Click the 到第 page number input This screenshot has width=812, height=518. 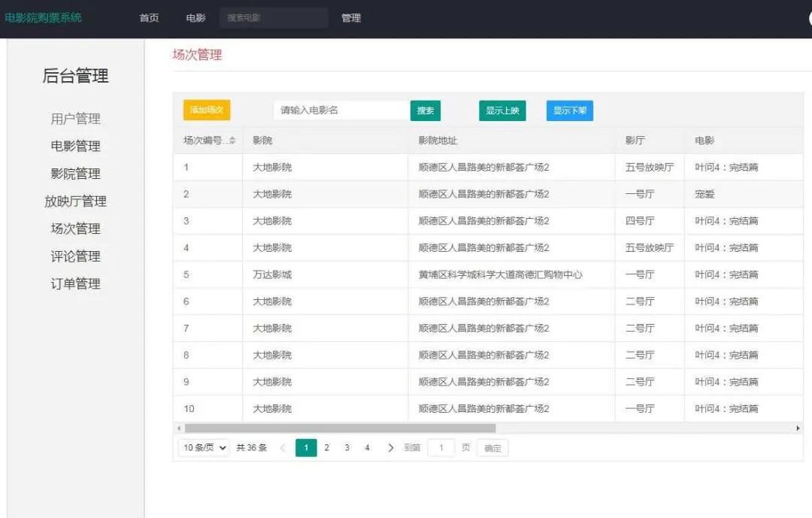tap(441, 447)
